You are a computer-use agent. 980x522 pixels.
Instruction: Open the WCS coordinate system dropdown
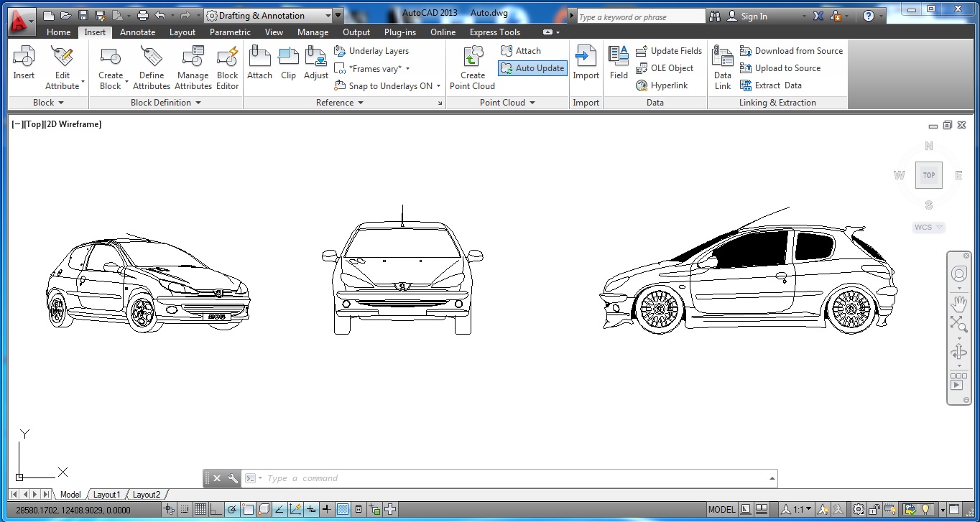coord(928,227)
